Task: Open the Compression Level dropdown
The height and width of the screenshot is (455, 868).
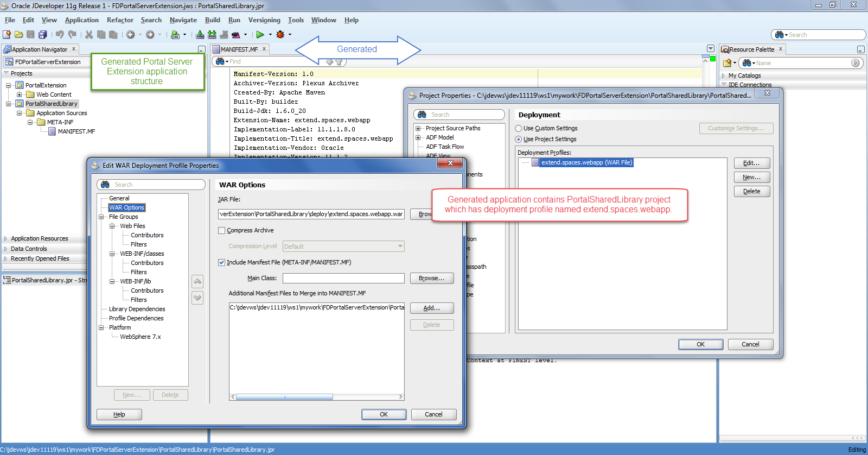Action: point(400,246)
